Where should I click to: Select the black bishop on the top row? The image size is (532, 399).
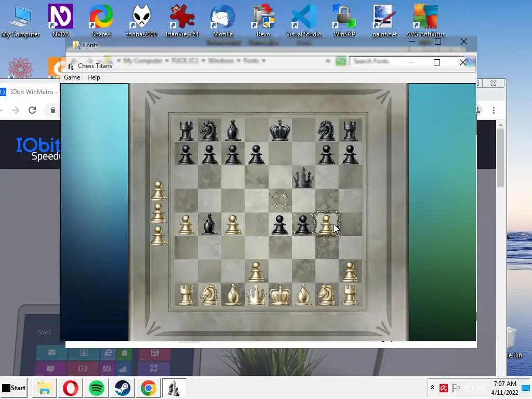point(233,130)
